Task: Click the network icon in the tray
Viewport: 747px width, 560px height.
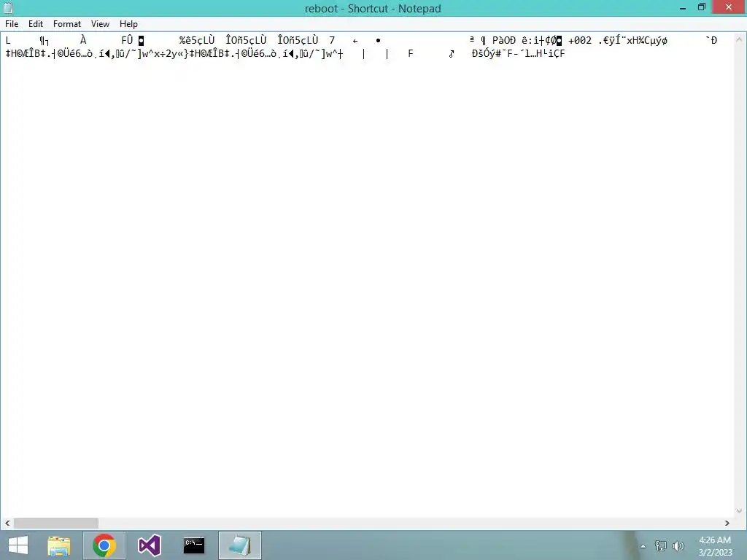Action: click(x=661, y=546)
